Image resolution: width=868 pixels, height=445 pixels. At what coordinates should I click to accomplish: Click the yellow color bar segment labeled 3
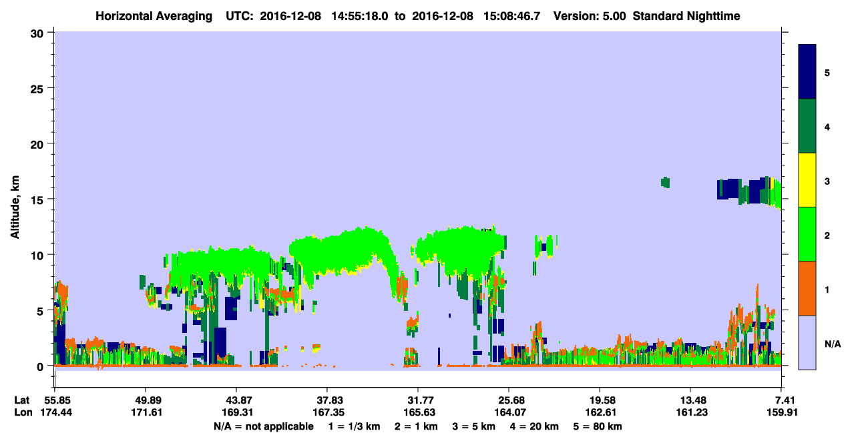click(807, 180)
